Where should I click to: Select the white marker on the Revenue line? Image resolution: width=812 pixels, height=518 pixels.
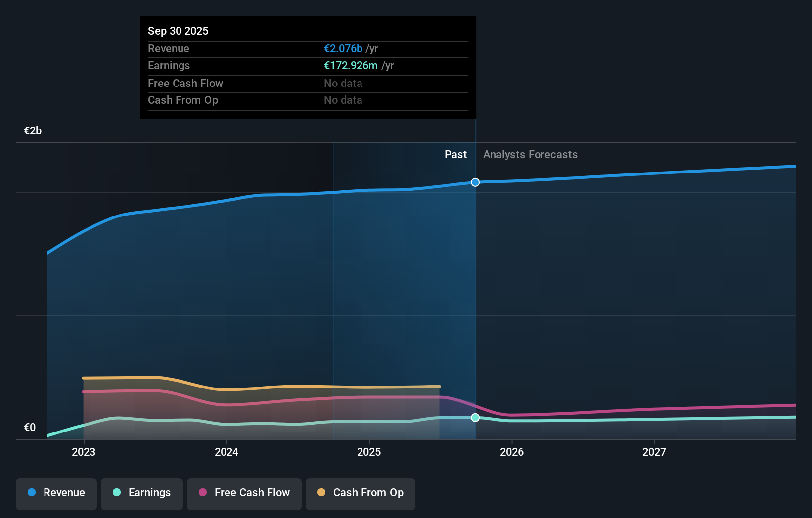click(x=475, y=182)
